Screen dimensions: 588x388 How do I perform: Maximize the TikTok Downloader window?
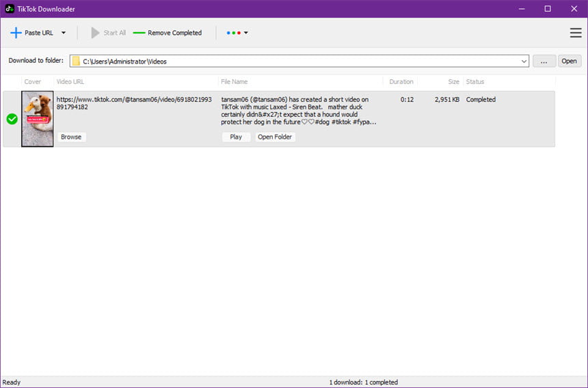tap(548, 9)
